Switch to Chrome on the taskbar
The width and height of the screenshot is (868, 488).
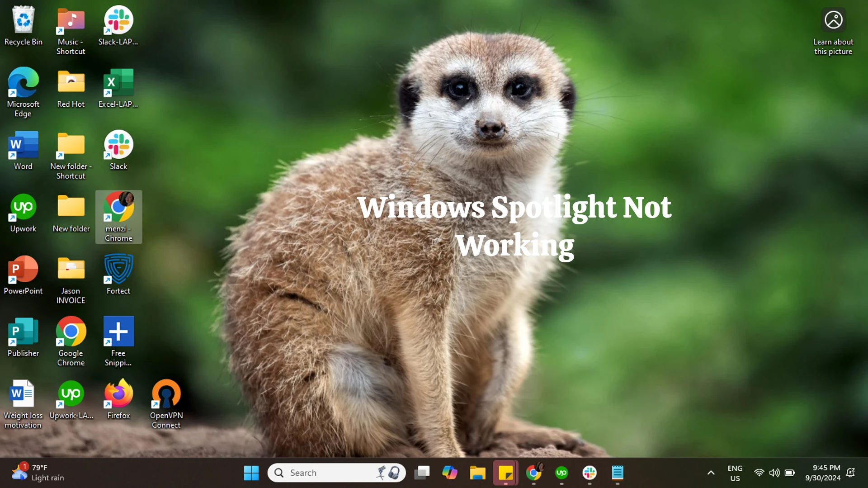[x=534, y=473]
